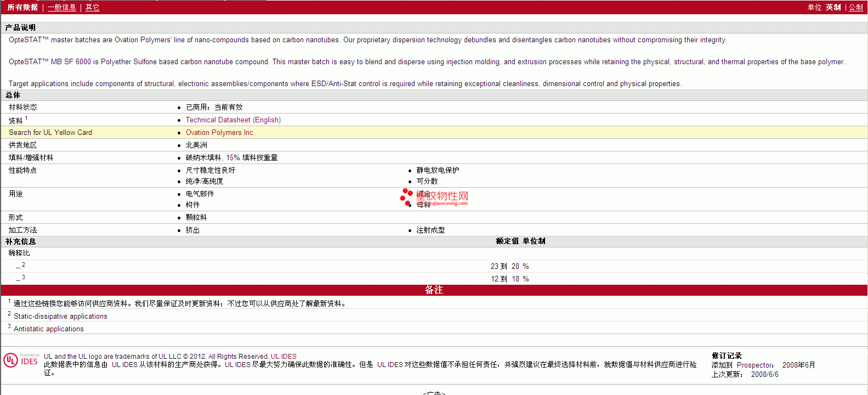Click the 23 到 28 % value
868x395 pixels.
[x=510, y=266]
